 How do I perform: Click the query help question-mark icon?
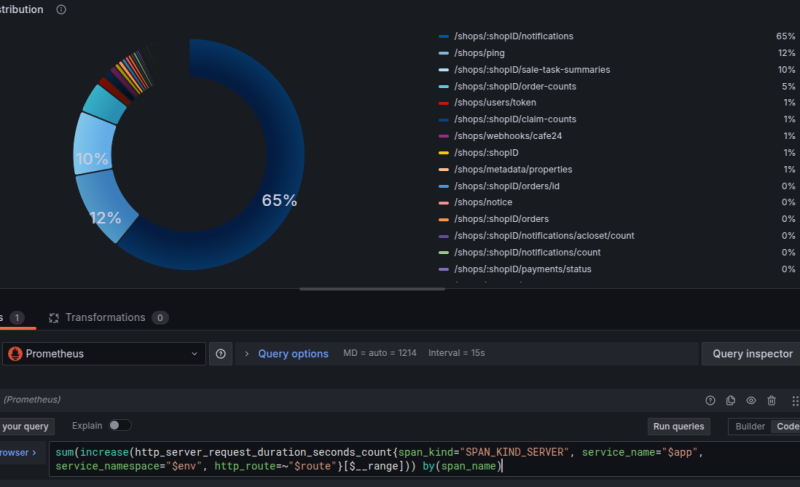click(710, 400)
